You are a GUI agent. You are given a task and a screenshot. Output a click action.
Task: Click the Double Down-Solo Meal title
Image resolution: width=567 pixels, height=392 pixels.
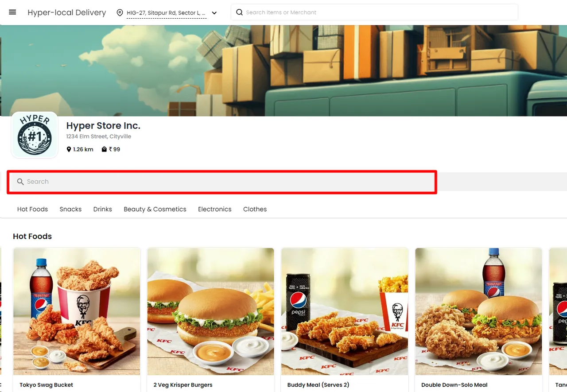tap(454, 385)
